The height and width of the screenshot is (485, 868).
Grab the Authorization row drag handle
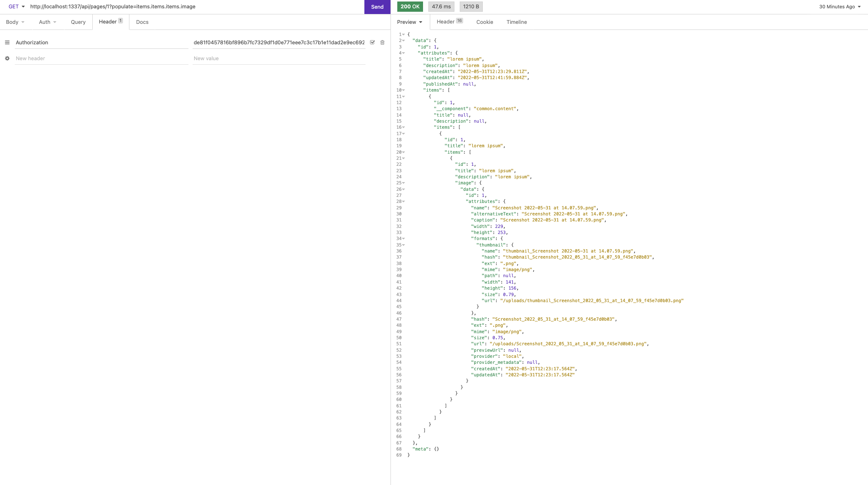tap(7, 42)
